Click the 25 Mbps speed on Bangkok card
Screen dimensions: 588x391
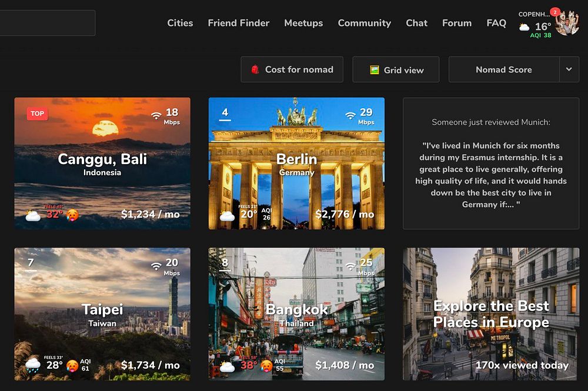(366, 267)
